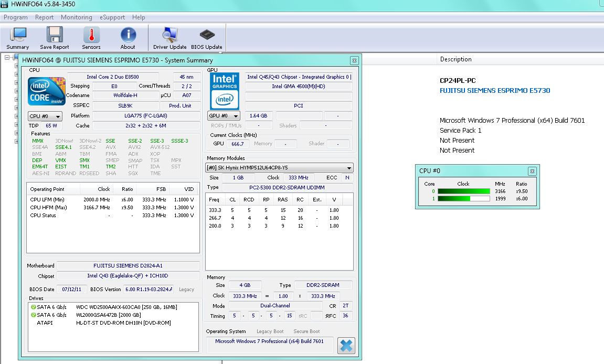Viewport: 604px width, 364px height.
Task: Click the Service Pack 1 text
Action: tap(460, 131)
